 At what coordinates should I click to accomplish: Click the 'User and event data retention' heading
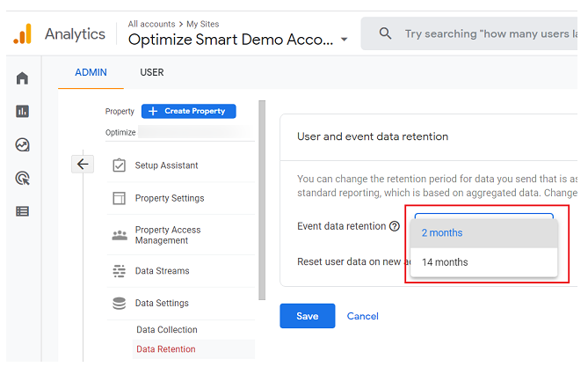(x=373, y=136)
